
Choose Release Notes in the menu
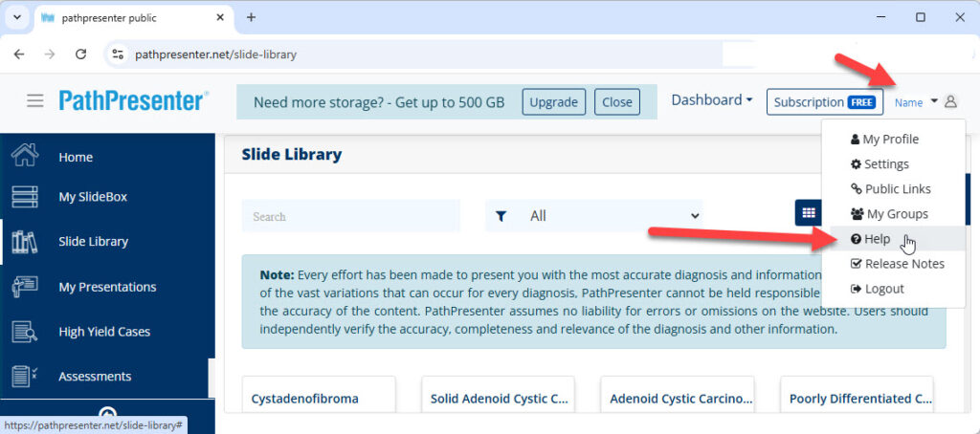tap(897, 264)
